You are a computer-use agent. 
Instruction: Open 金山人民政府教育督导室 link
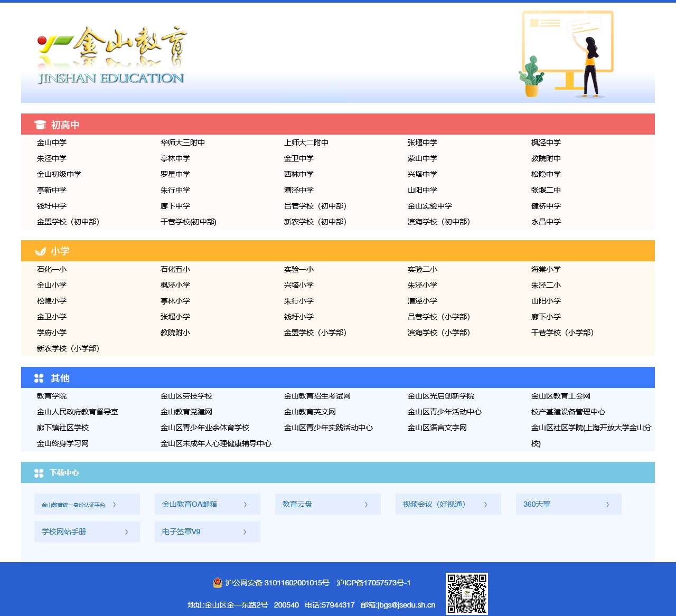(x=78, y=412)
